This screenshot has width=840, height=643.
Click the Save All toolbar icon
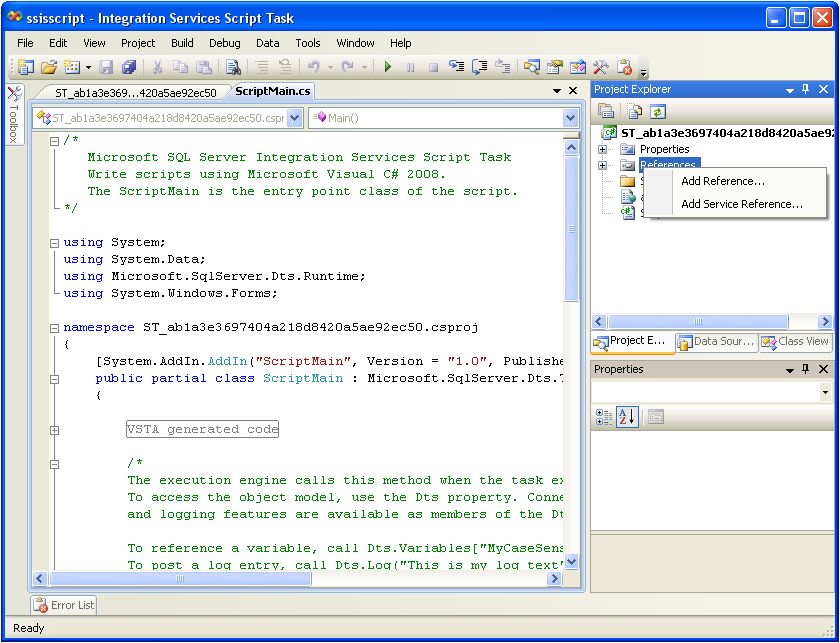[x=129, y=67]
